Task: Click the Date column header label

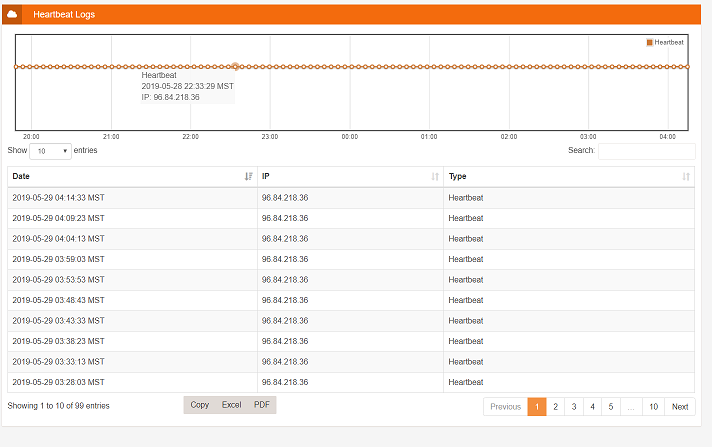Action: click(21, 176)
